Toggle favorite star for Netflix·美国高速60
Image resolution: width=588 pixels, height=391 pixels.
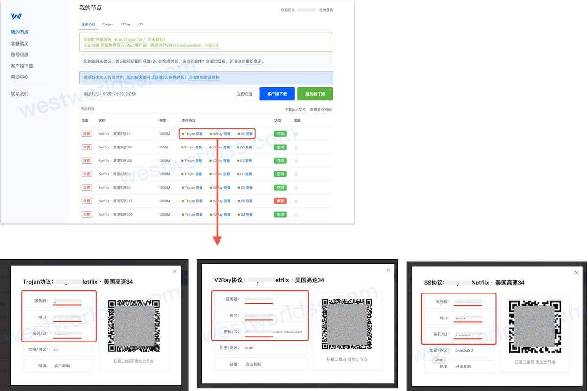click(296, 174)
